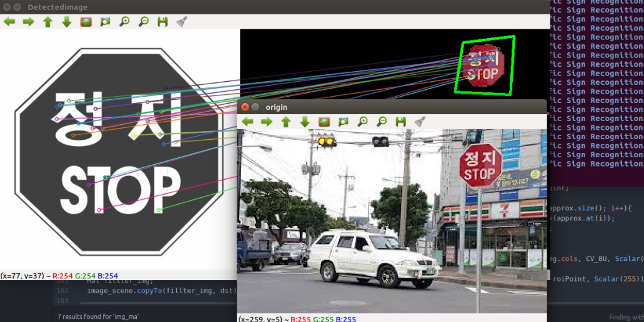Open the origin window properties brush icon
Screen dimensions: 644x322
420,122
